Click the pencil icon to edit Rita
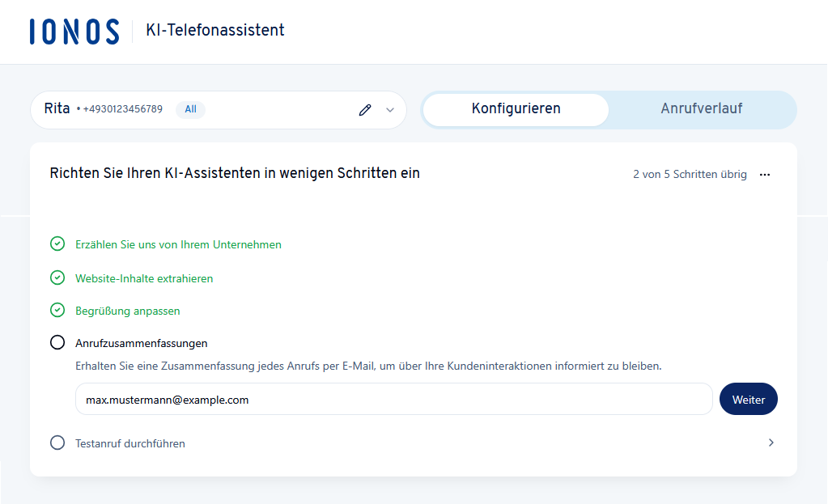 (364, 110)
